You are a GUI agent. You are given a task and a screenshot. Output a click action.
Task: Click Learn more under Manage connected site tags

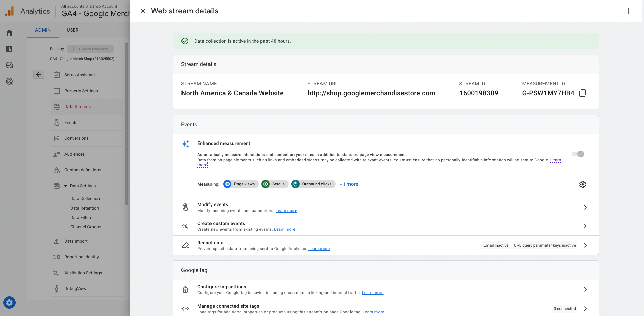[x=373, y=312]
